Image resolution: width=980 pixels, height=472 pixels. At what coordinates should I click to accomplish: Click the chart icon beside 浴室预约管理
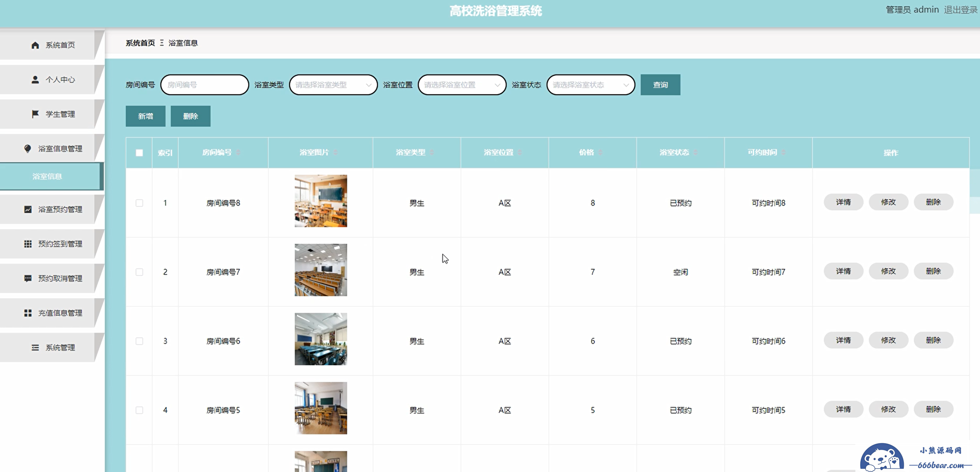[28, 210]
